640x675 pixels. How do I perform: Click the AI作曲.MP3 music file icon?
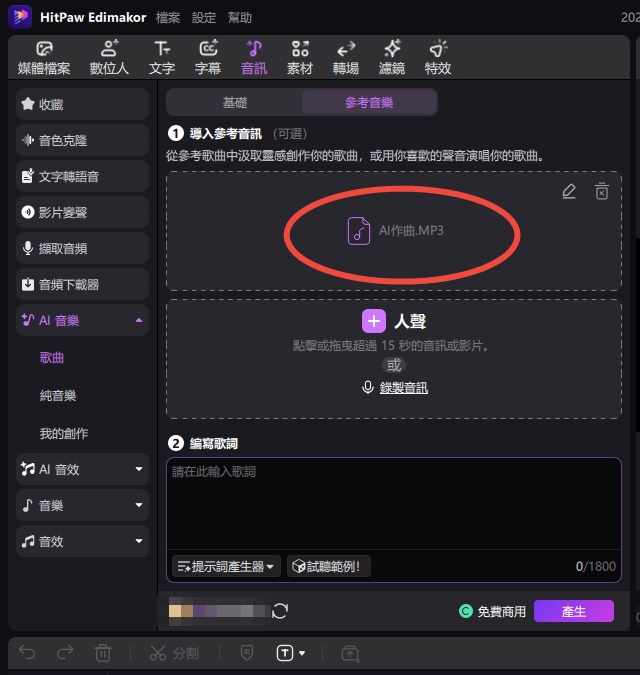[x=359, y=231]
